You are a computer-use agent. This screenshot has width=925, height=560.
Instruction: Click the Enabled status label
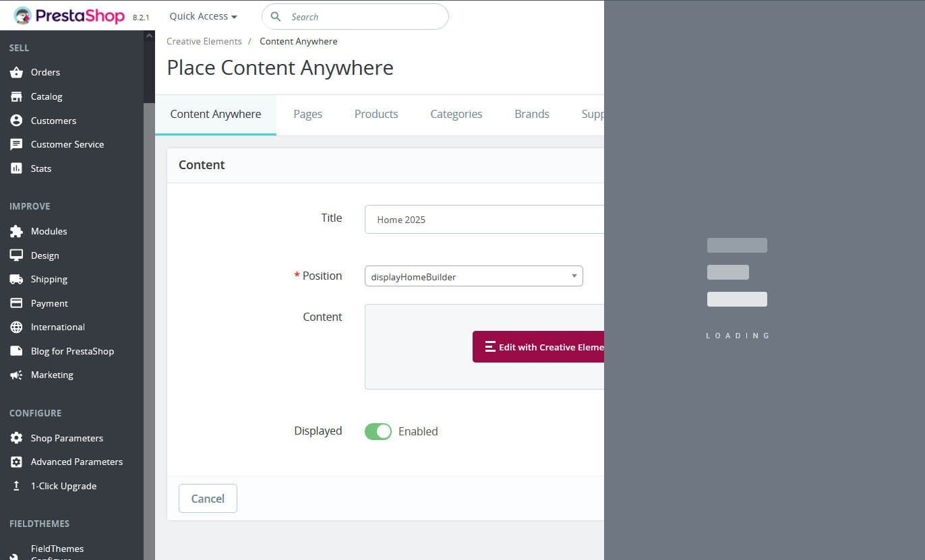pos(418,431)
